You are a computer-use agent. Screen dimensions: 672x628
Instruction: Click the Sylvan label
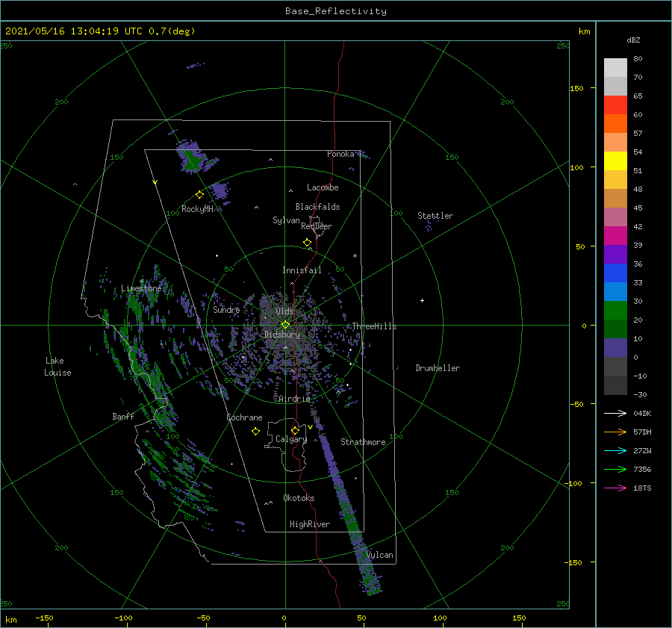coord(286,220)
